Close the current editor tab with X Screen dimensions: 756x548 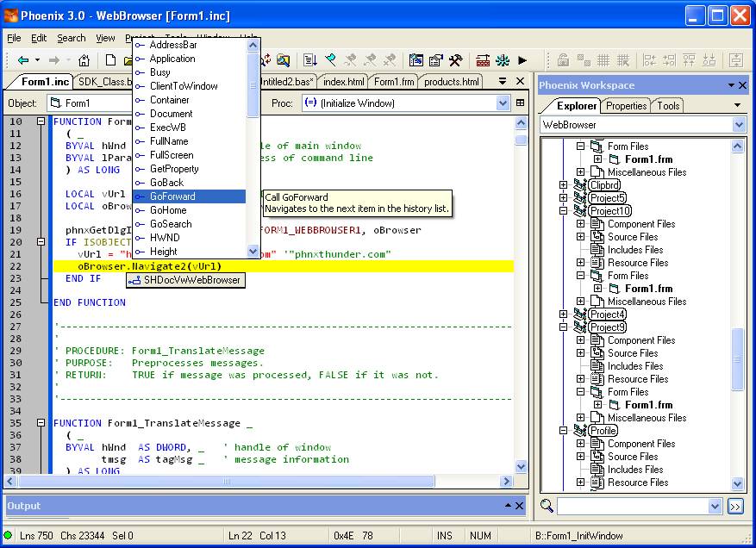click(x=520, y=81)
